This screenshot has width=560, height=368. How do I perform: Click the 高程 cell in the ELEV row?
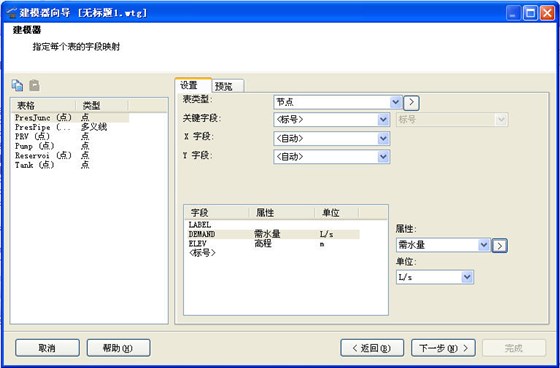tap(263, 244)
